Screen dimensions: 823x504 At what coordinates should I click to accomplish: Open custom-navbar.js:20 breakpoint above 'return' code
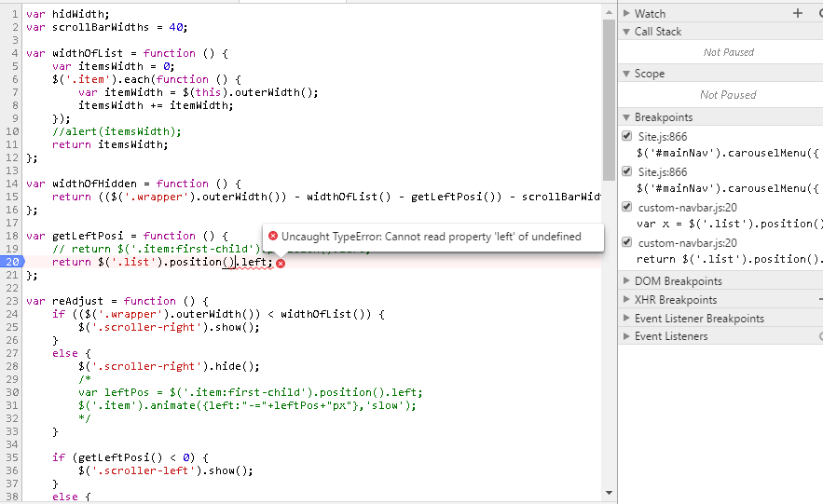click(688, 243)
